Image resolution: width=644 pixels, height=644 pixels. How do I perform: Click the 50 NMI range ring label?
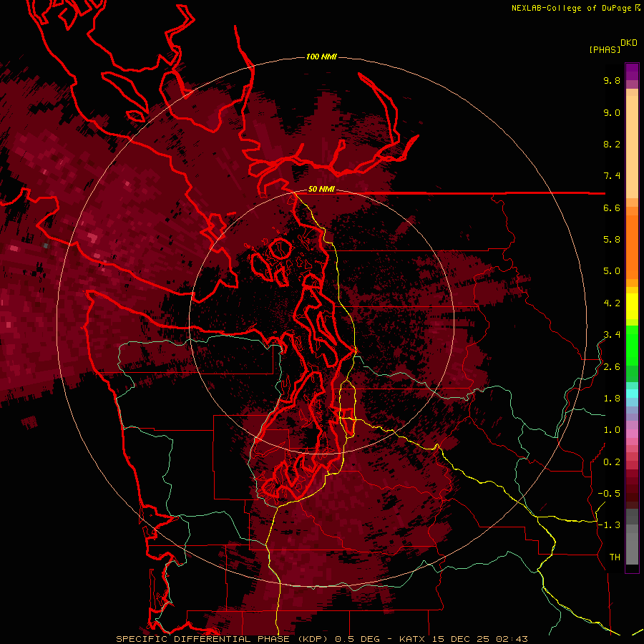(x=321, y=190)
